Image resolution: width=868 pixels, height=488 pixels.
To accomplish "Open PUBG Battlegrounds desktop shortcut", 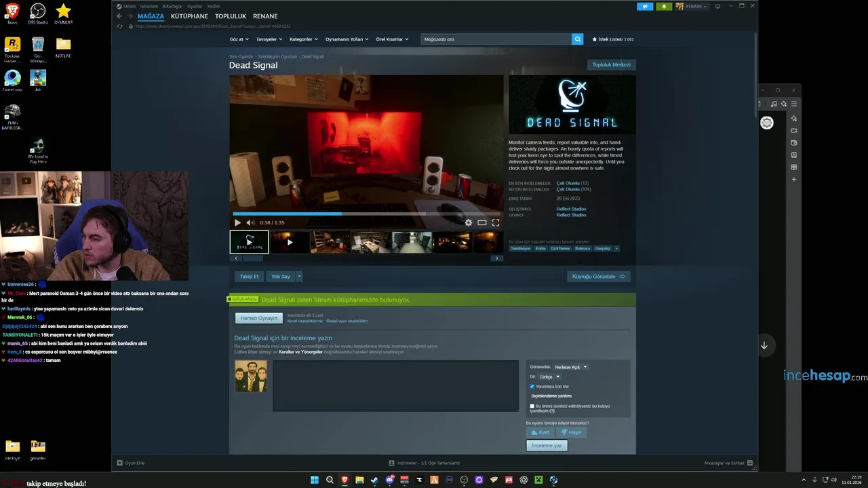I will [12, 117].
